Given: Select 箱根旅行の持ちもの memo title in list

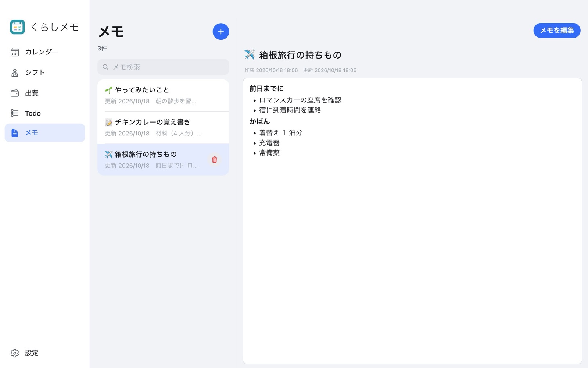Looking at the screenshot, I should pyautogui.click(x=146, y=154).
